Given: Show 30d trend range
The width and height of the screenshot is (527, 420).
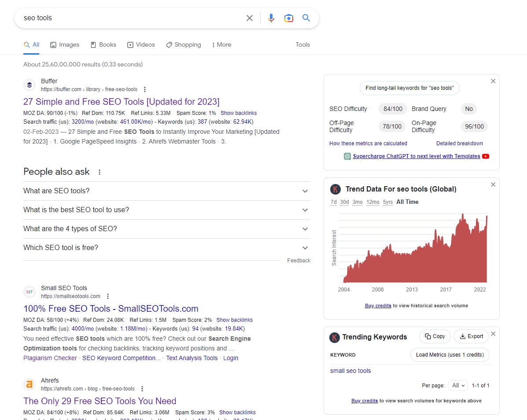Looking at the screenshot, I should (344, 202).
